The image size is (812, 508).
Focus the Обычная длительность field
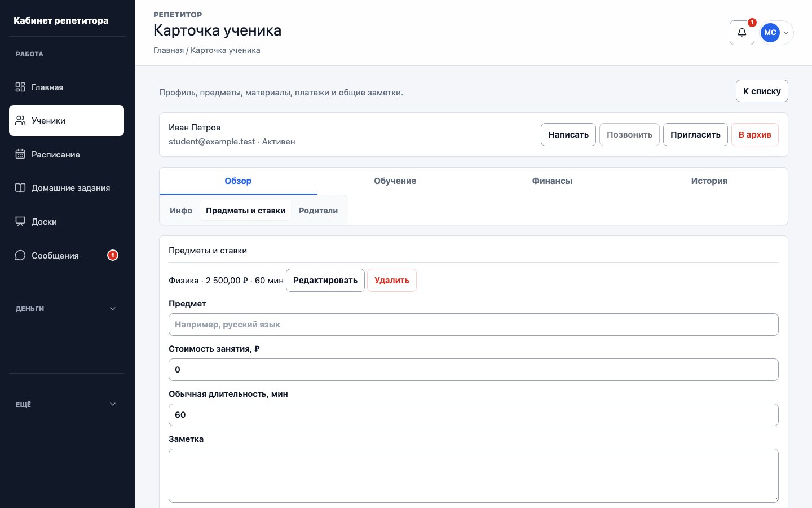click(x=474, y=415)
